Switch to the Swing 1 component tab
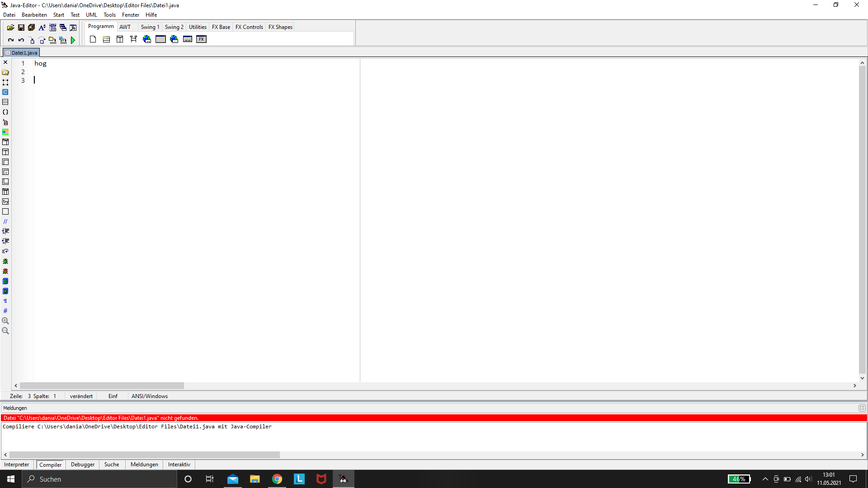868x488 pixels. pos(150,27)
